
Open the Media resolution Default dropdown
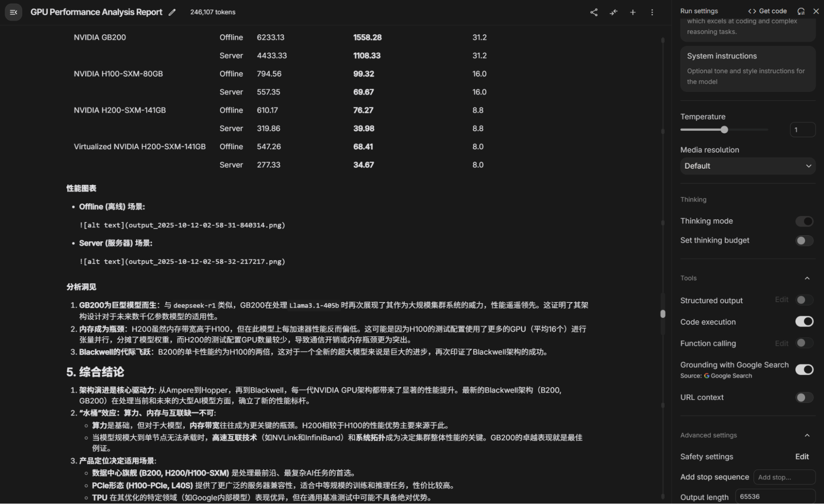pyautogui.click(x=747, y=166)
